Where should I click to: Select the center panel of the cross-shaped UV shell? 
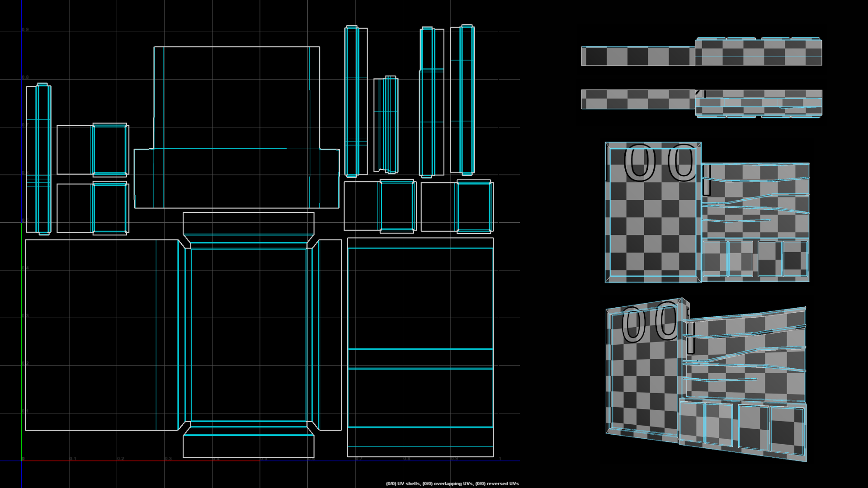pos(249,335)
